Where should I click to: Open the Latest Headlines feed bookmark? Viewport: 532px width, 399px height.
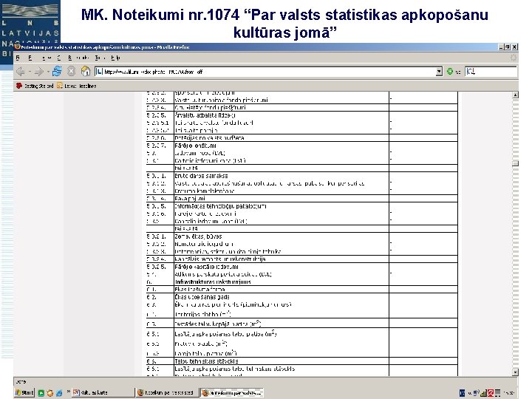point(77,86)
